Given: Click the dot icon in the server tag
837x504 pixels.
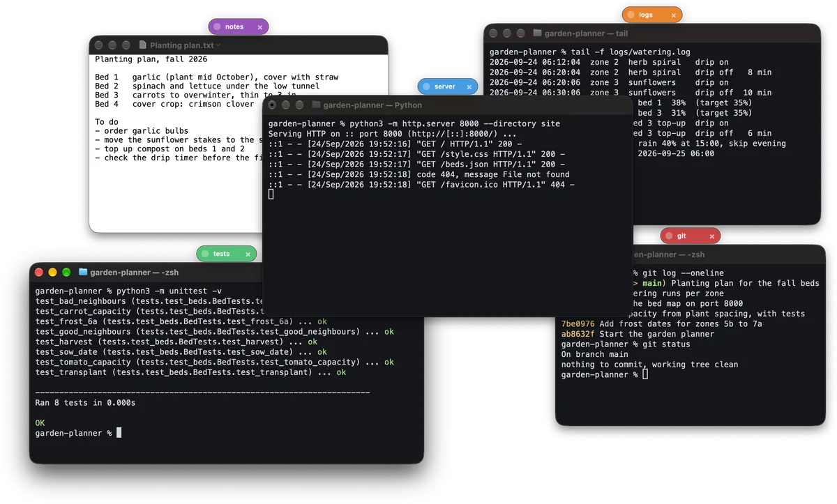Looking at the screenshot, I should (426, 87).
